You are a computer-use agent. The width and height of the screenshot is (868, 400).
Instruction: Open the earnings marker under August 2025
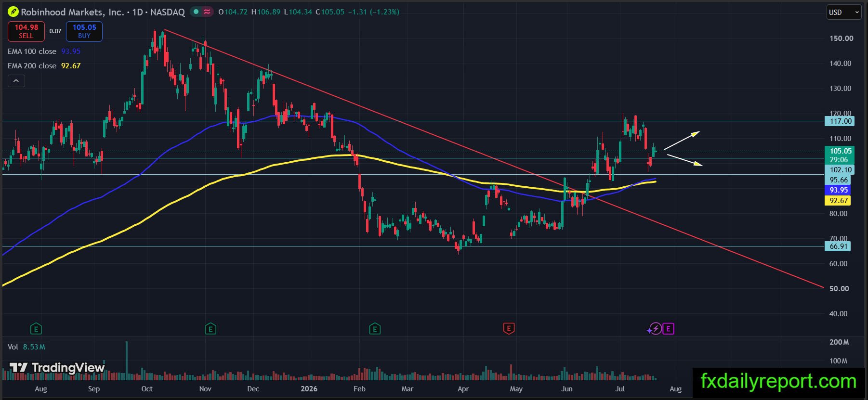coord(36,329)
